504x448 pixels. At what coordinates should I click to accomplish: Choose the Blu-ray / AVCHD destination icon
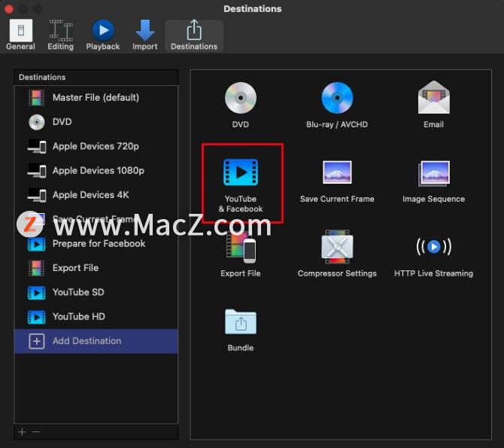coord(337,98)
